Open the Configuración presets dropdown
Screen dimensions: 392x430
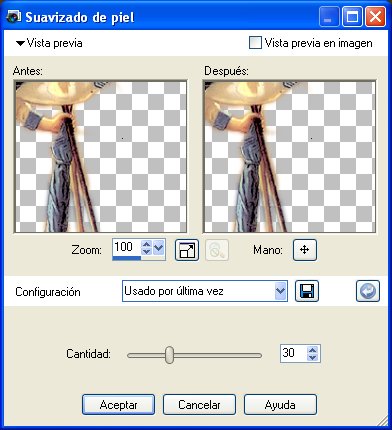(281, 291)
